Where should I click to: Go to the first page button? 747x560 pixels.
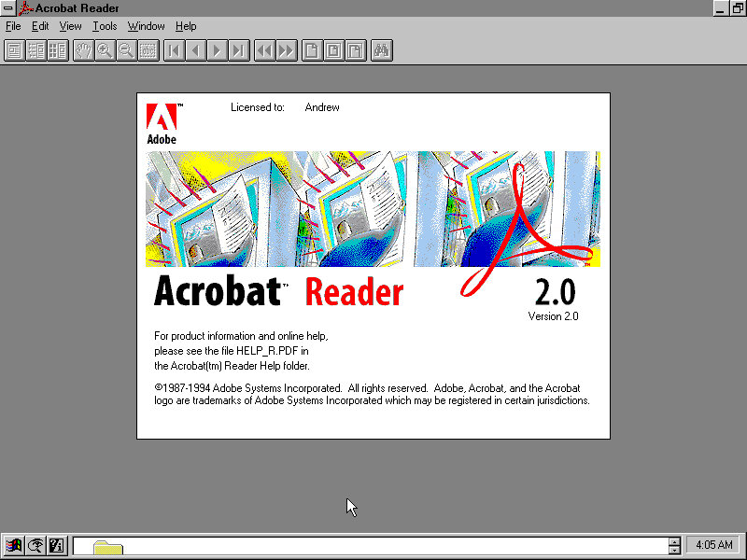[x=174, y=50]
